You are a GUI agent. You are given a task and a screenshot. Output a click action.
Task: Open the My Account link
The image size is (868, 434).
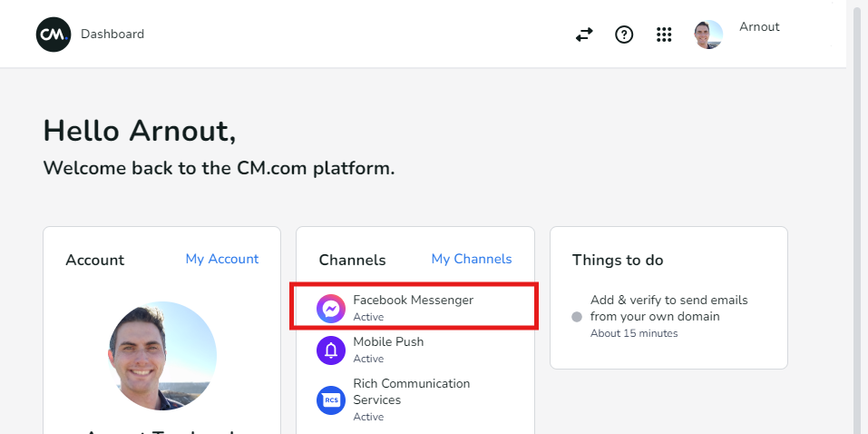coord(222,260)
